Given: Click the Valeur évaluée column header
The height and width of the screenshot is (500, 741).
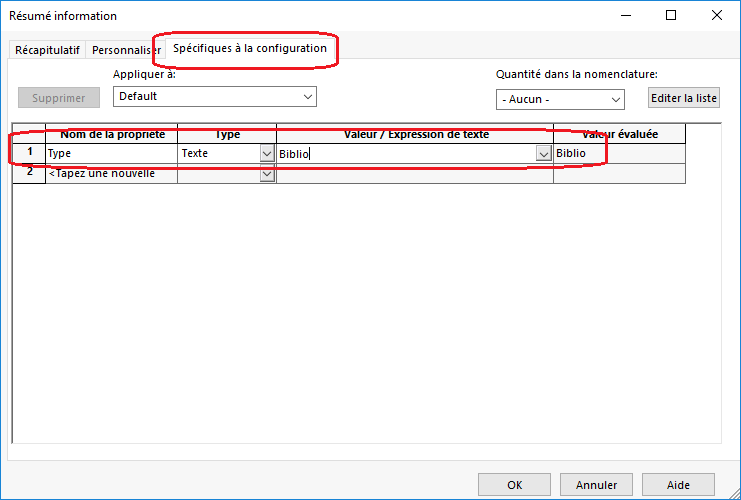Looking at the screenshot, I should click(619, 134).
